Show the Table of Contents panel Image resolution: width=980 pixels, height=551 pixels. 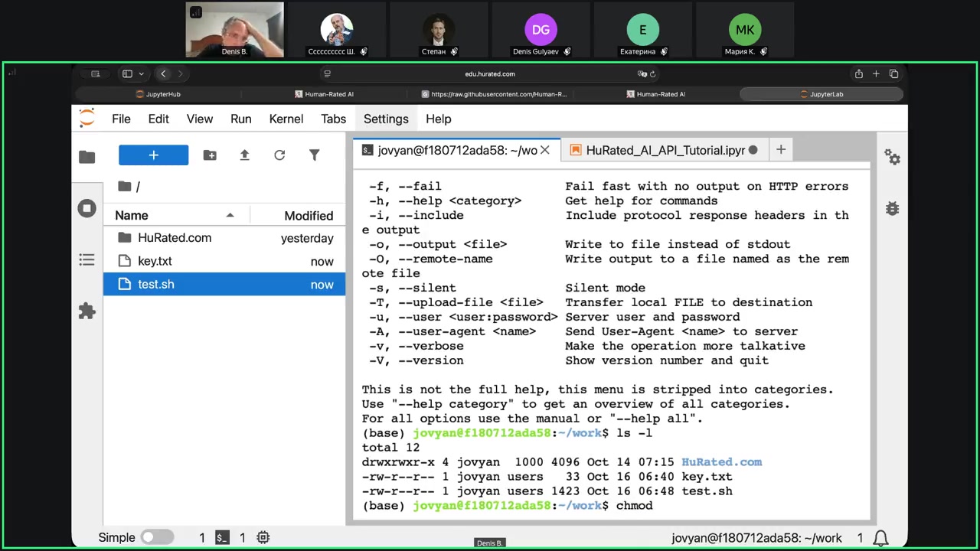click(87, 260)
